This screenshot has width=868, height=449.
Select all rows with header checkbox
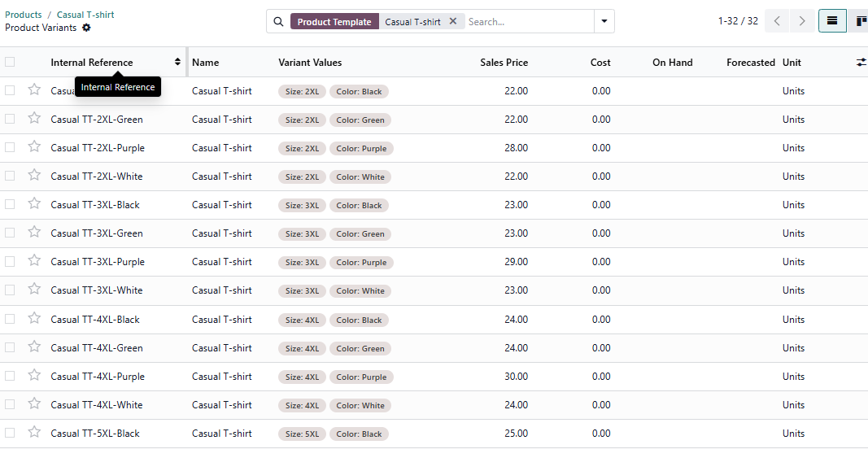10,63
